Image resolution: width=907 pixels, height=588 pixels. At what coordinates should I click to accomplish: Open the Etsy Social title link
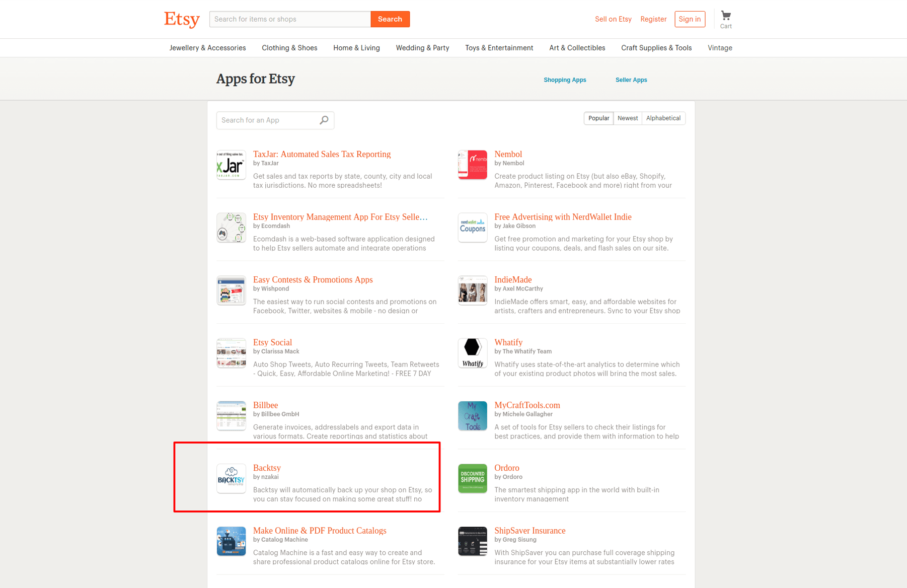tap(272, 342)
